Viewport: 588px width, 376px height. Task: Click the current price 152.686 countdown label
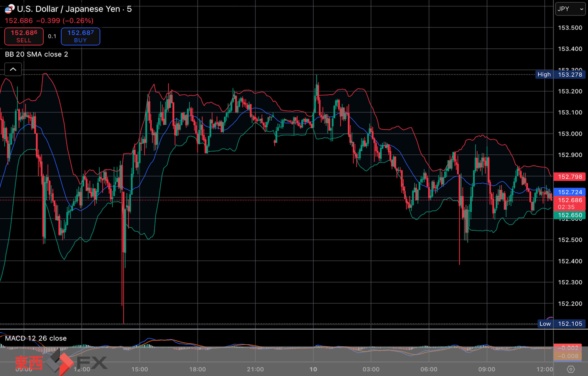click(x=569, y=203)
